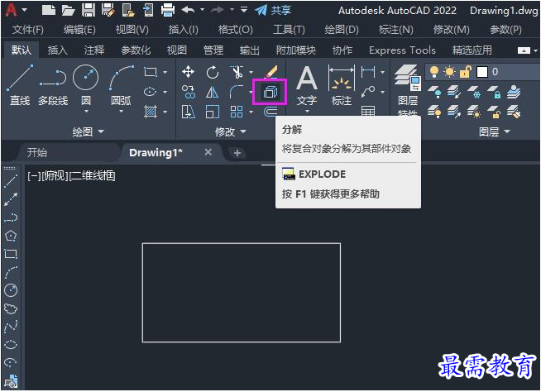The height and width of the screenshot is (392, 541).
Task: Open dropdown arrow beside Rectangle tool
Action: pyautogui.click(x=165, y=72)
